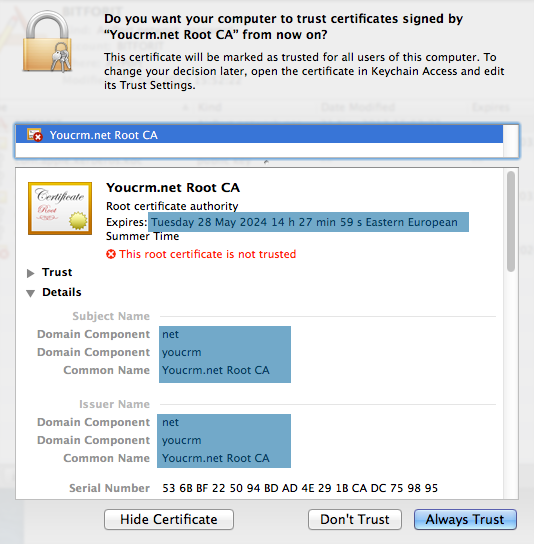Collapse the Details section
The height and width of the screenshot is (544, 534).
pos(31,293)
